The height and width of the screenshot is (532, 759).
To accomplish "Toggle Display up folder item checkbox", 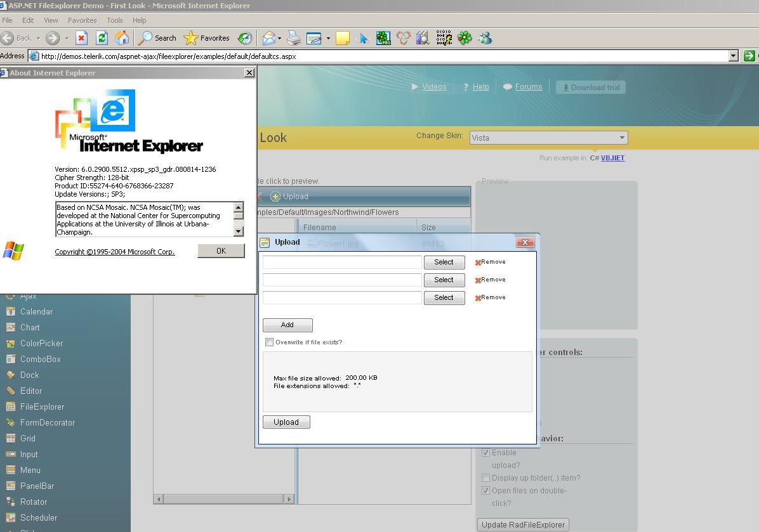I will (486, 478).
